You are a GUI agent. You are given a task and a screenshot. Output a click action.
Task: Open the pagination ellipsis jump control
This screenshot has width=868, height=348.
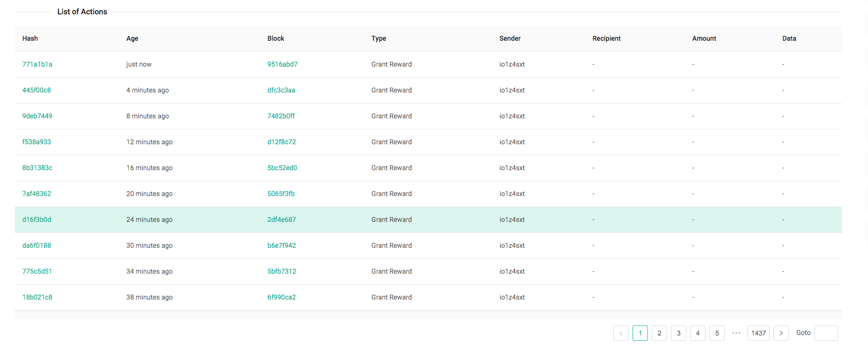coord(736,333)
